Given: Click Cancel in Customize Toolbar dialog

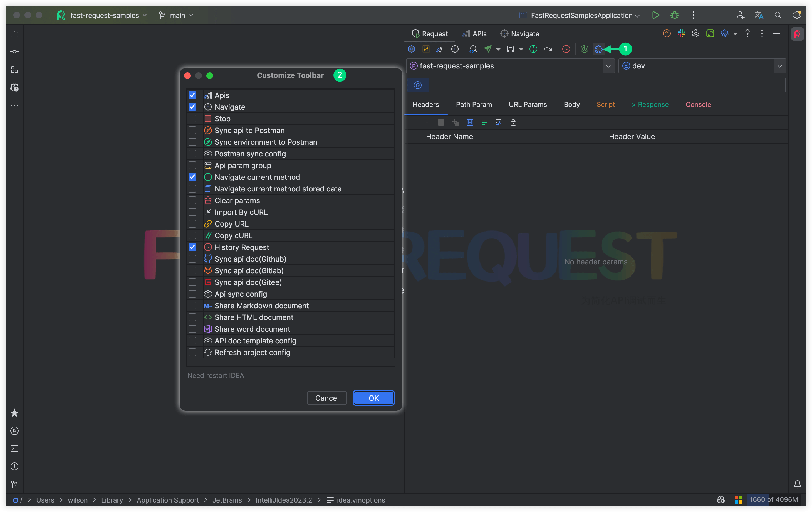Looking at the screenshot, I should coord(327,398).
